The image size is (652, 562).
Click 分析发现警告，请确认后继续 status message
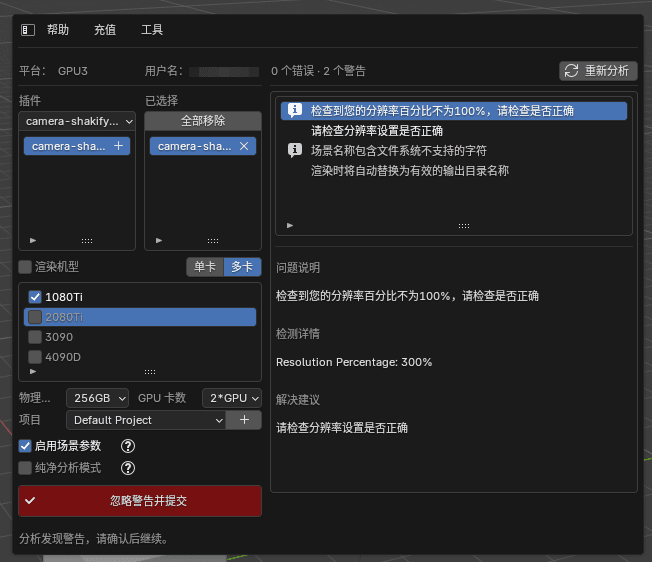[94, 539]
